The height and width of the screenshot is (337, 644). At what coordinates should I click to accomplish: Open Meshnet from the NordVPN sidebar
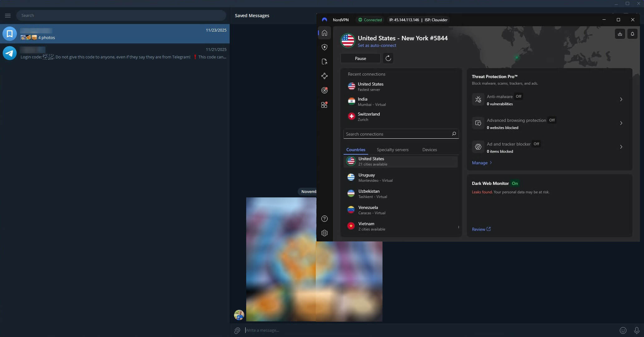point(324,76)
